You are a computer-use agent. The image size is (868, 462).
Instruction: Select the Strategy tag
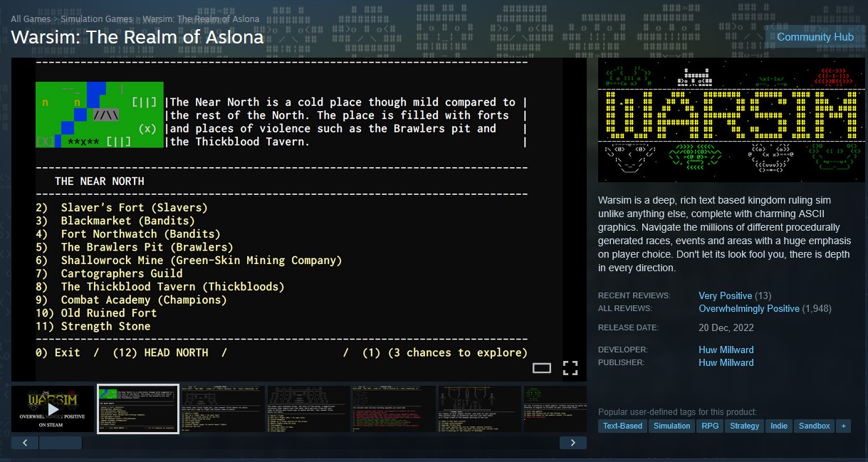(745, 426)
